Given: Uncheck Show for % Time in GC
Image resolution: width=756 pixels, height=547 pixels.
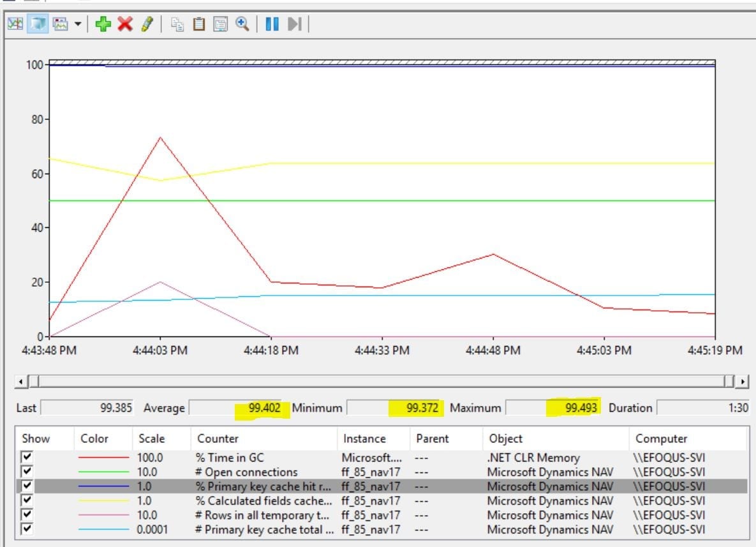Looking at the screenshot, I should coord(27,457).
